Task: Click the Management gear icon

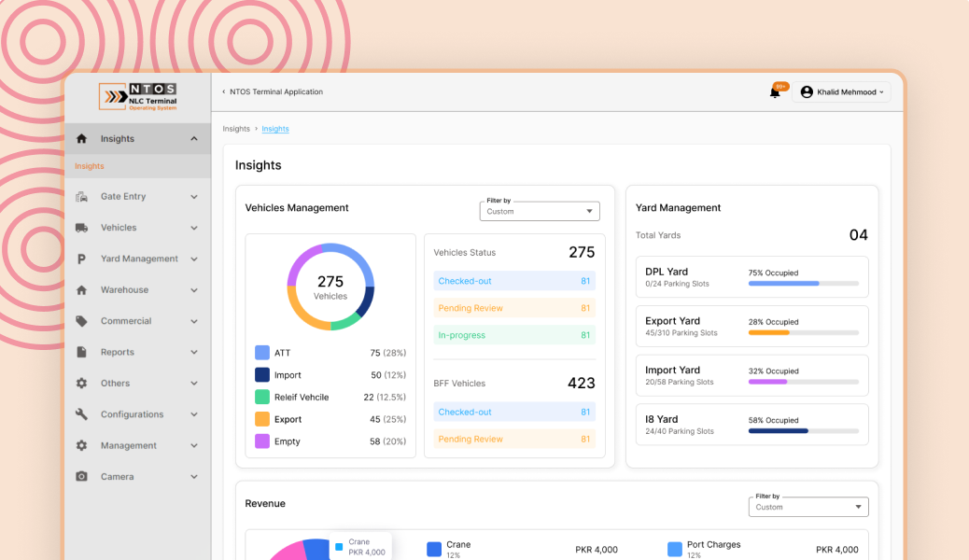Action: coord(81,445)
